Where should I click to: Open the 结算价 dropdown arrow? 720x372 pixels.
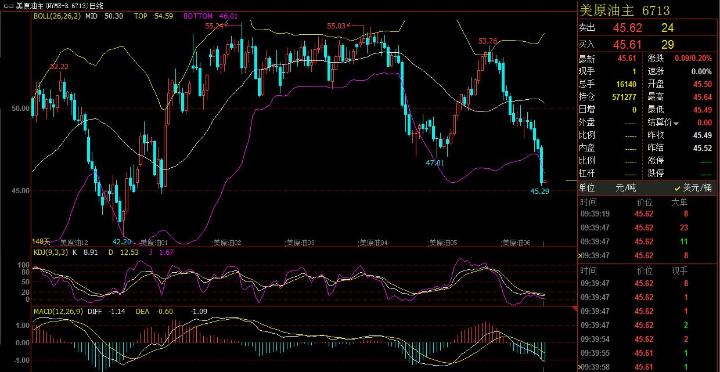coord(676,123)
